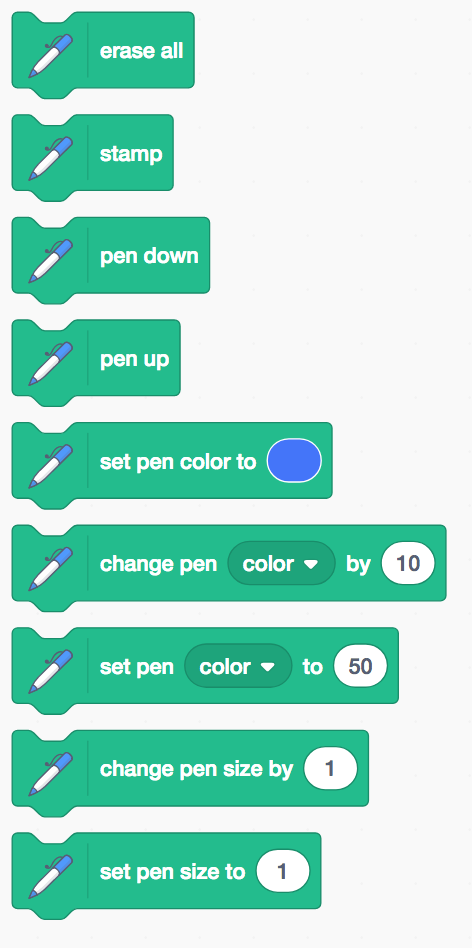Screen dimensions: 472x948
Task: Click the pen up block label
Action: point(134,359)
